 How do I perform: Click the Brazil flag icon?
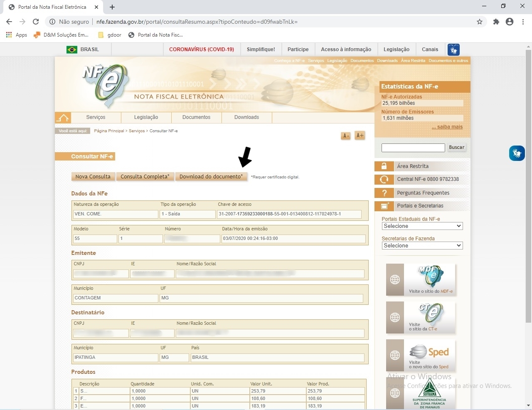pyautogui.click(x=72, y=49)
